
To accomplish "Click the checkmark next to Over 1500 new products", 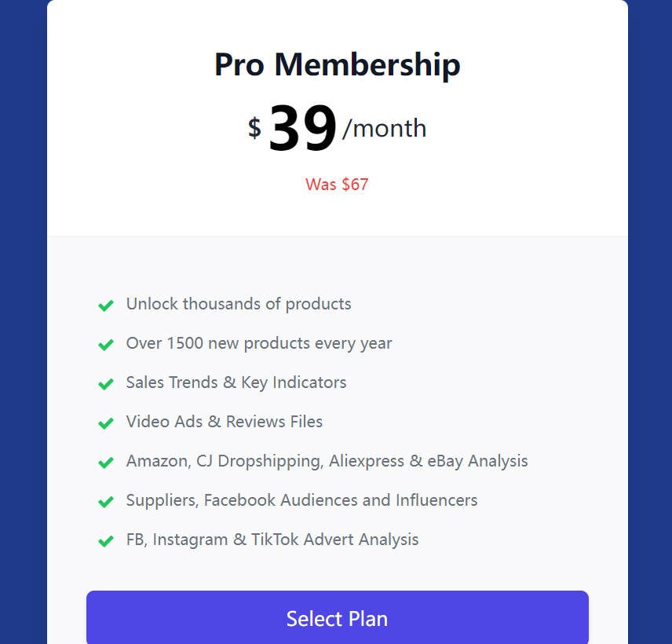I will tap(106, 345).
